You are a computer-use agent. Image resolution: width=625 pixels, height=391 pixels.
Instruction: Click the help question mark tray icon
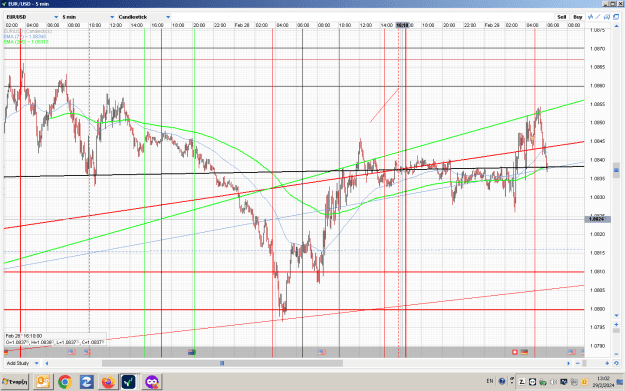tap(502, 381)
